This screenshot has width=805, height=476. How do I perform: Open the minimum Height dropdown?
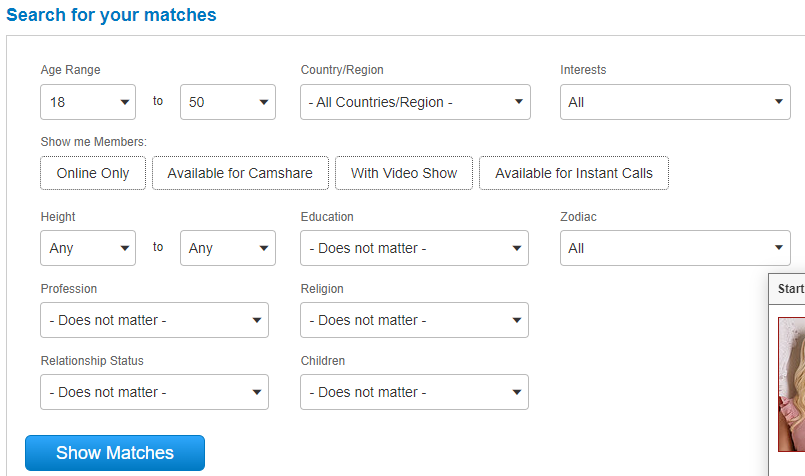(88, 248)
